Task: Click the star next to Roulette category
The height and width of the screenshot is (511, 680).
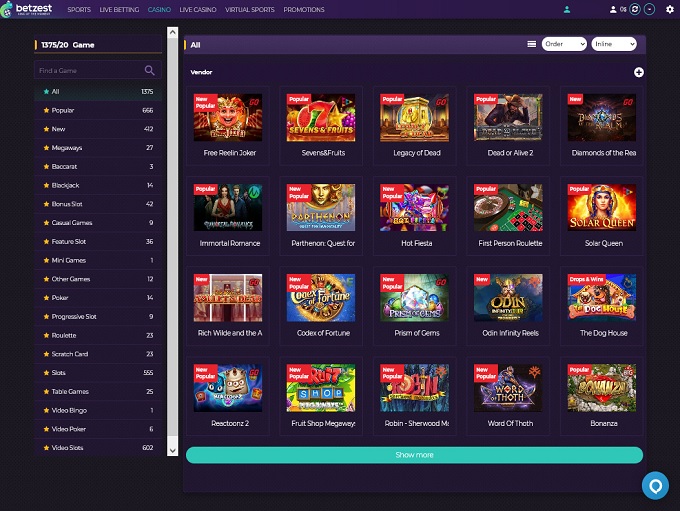Action: 46,335
